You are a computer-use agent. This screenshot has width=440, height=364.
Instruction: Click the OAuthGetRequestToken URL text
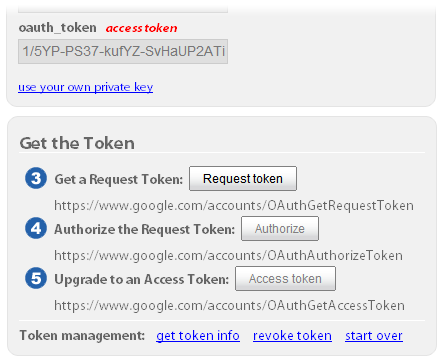pos(234,206)
